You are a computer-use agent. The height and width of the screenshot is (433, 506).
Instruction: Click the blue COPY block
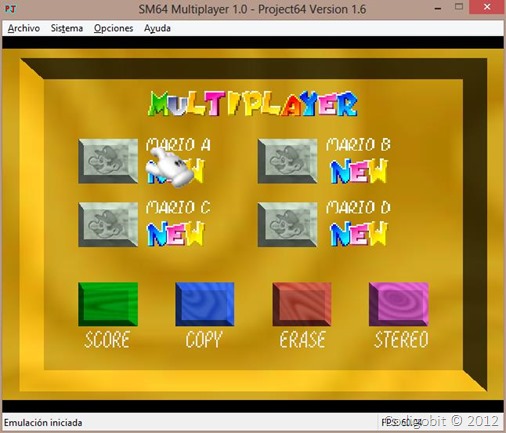point(205,304)
